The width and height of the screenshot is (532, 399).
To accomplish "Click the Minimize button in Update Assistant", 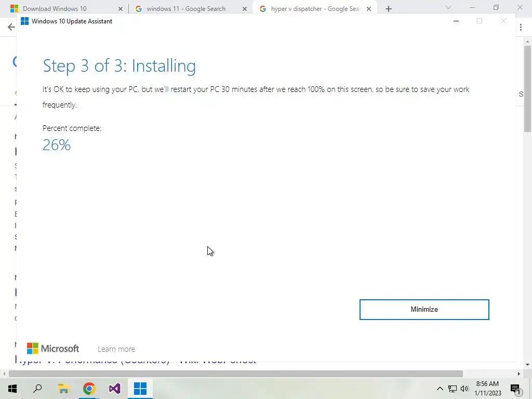I will click(424, 310).
